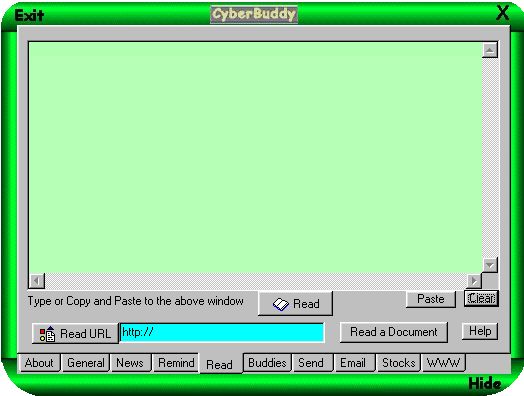Hide CyberBuddy using the Hide label
Image resolution: width=524 pixels, height=396 pixels.
point(484,384)
